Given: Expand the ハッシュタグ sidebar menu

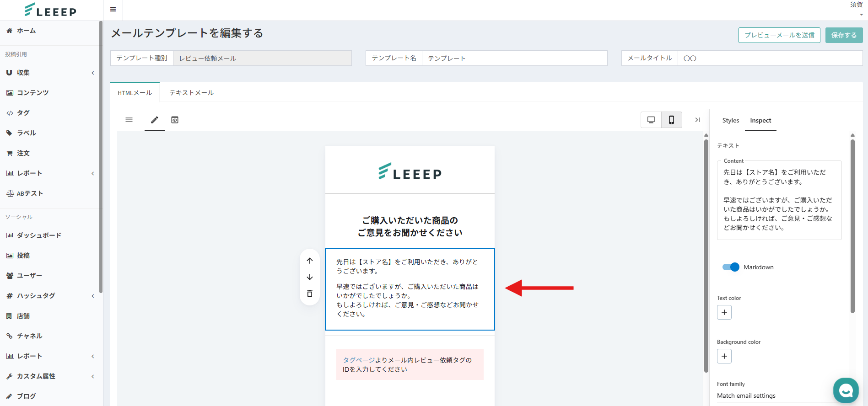Looking at the screenshot, I should coord(49,296).
